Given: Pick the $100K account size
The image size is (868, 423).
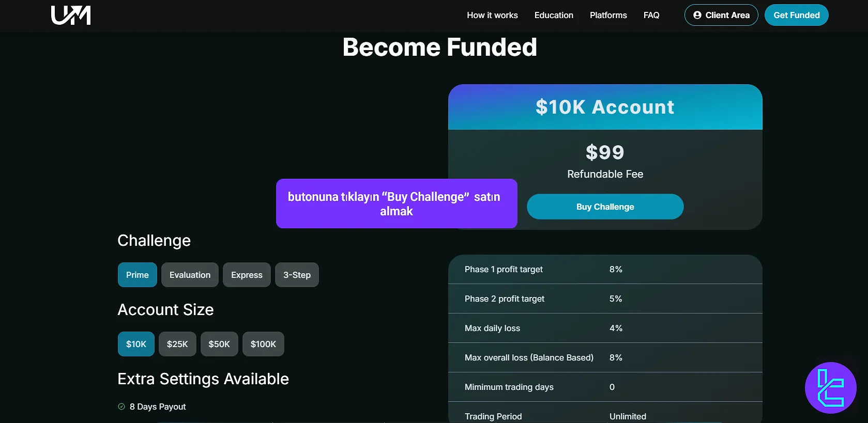Looking at the screenshot, I should point(263,343).
